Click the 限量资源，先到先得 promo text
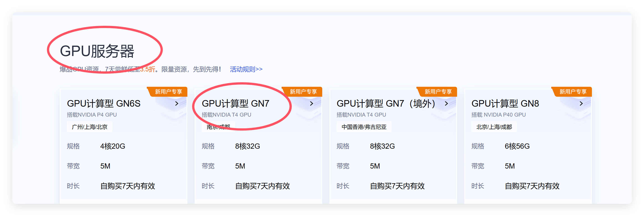644x216 pixels. point(191,69)
